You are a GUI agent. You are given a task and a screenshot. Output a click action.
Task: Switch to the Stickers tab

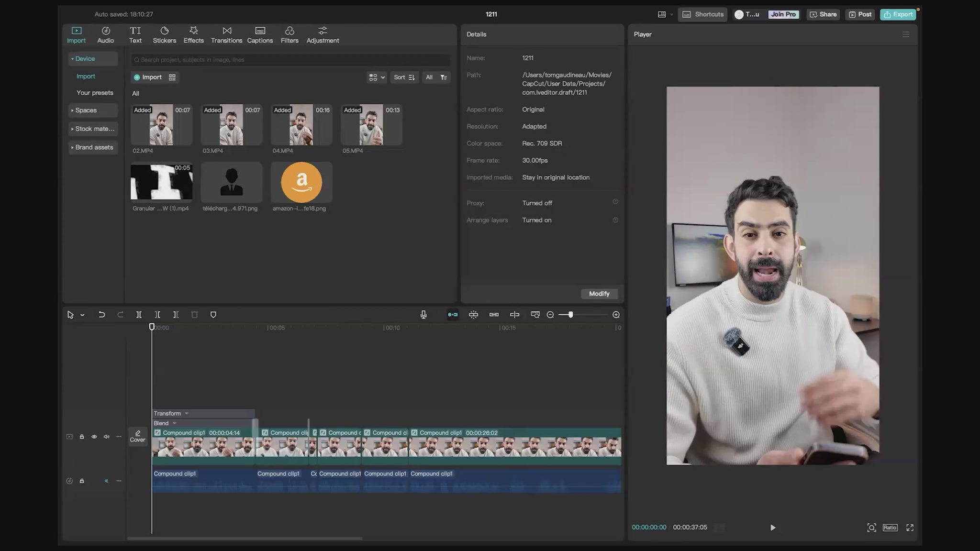click(x=164, y=35)
